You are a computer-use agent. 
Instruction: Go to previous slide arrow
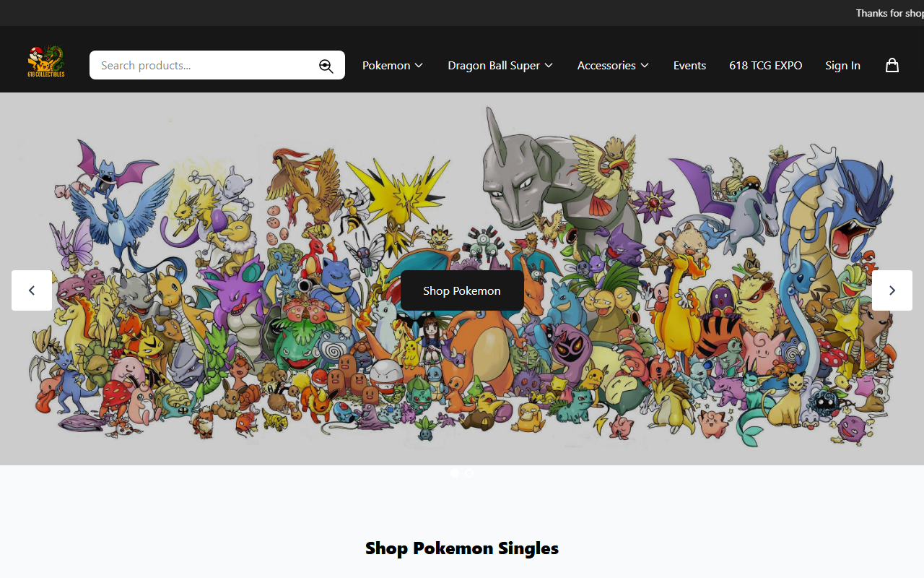tap(32, 290)
